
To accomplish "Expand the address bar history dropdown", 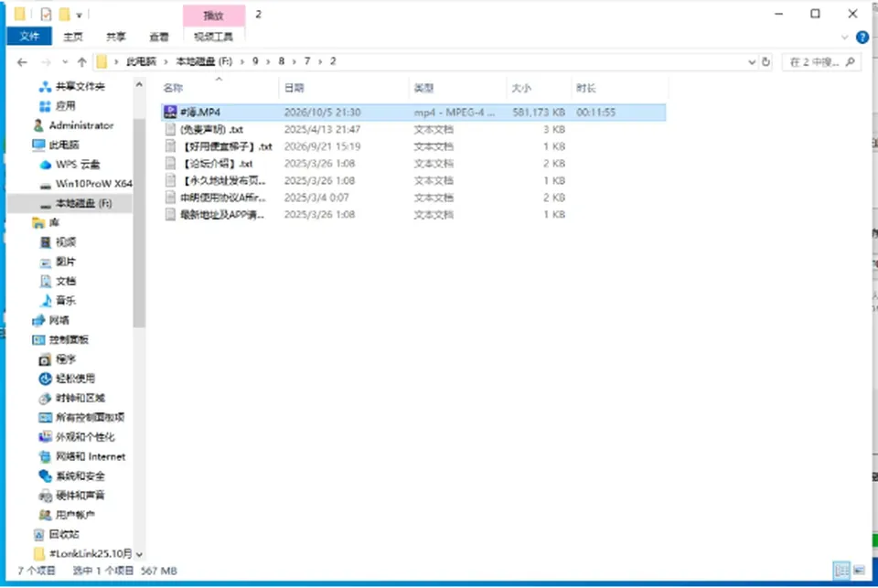I will pos(752,62).
